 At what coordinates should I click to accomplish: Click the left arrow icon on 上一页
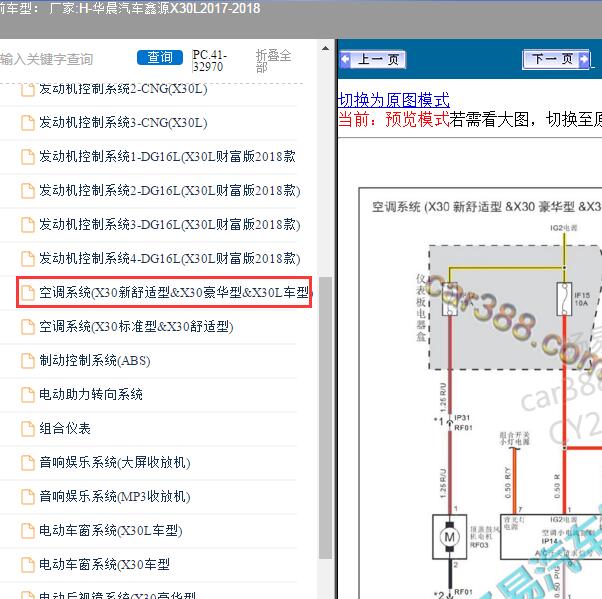tap(346, 60)
